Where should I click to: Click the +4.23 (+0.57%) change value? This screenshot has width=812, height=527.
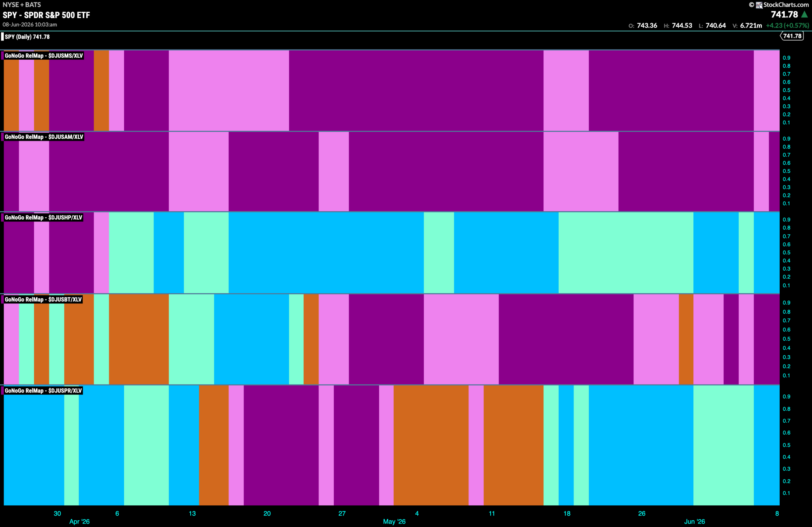[788, 26]
